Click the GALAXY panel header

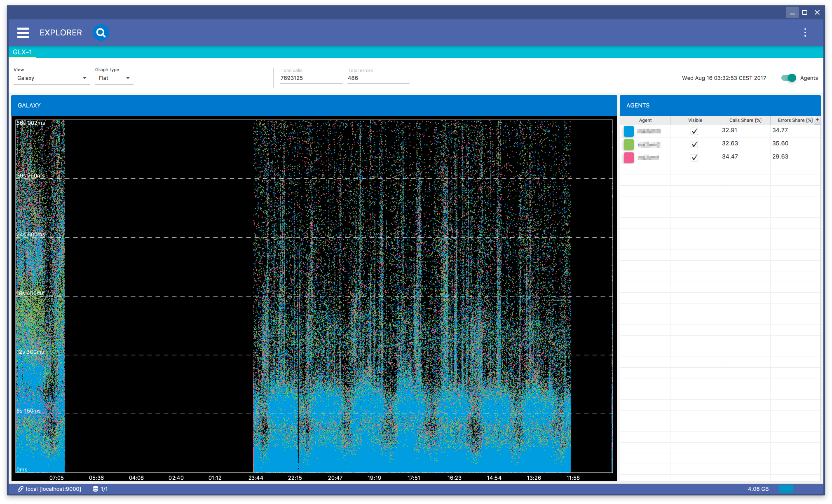tap(314, 105)
